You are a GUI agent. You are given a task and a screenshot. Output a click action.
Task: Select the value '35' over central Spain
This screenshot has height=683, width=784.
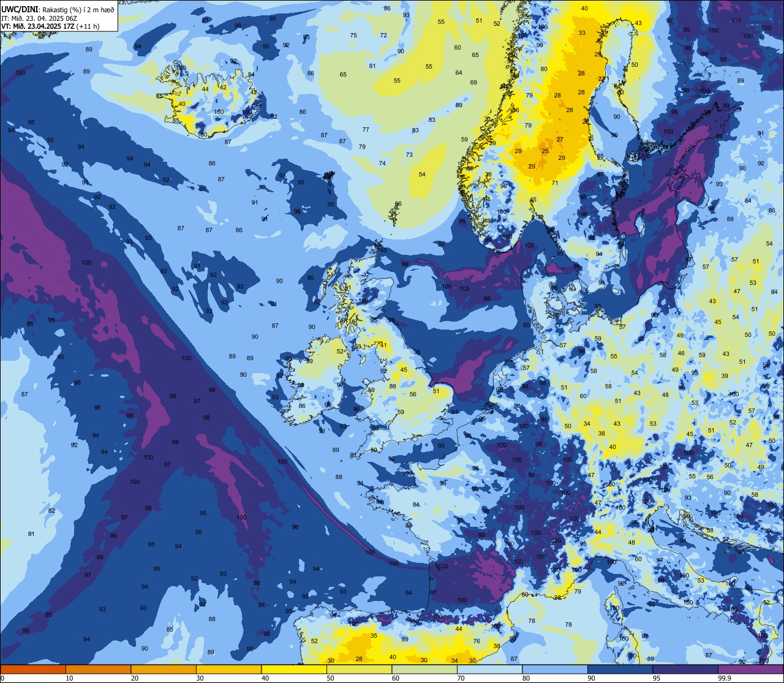click(x=374, y=636)
